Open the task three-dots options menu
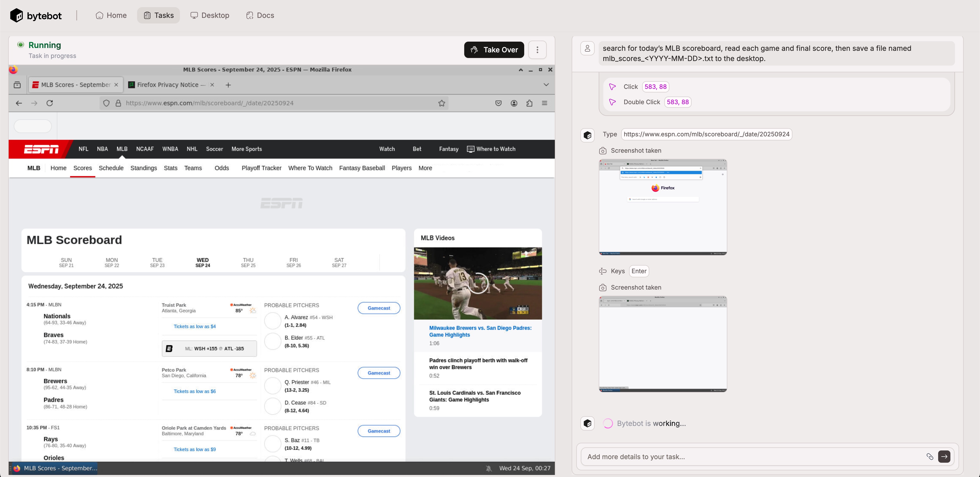This screenshot has height=477, width=980. pos(537,50)
